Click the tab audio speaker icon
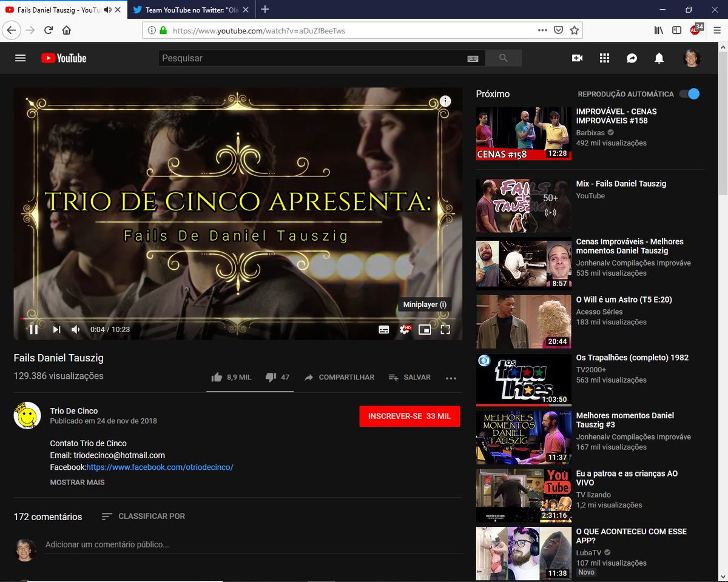The height and width of the screenshot is (582, 728). 107,10
